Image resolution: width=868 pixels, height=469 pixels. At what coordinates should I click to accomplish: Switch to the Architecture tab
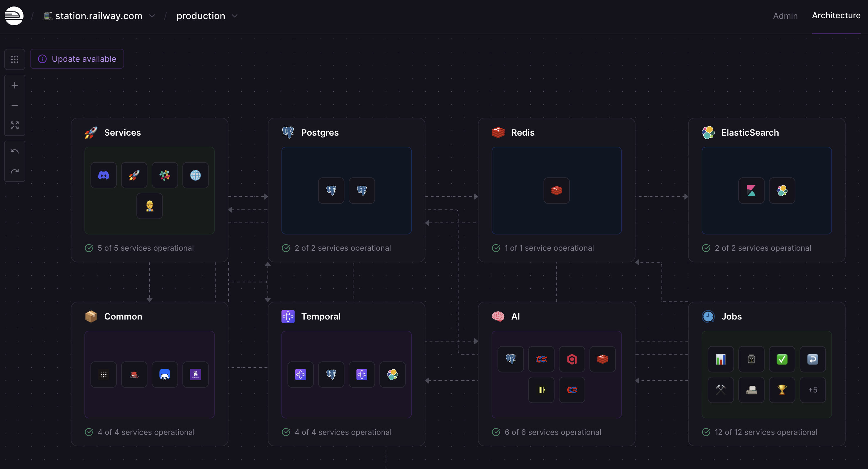coord(836,16)
